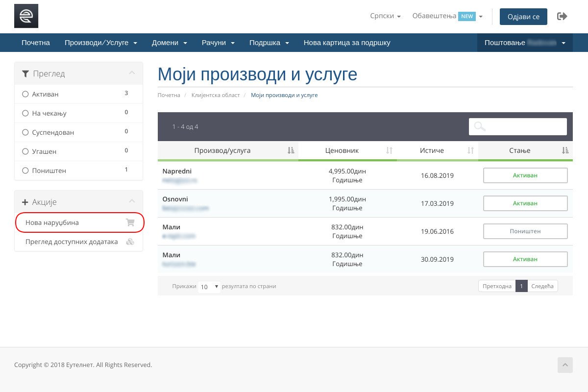The width and height of the screenshot is (588, 392).
Task: Open the Подршка menu
Action: click(x=269, y=43)
